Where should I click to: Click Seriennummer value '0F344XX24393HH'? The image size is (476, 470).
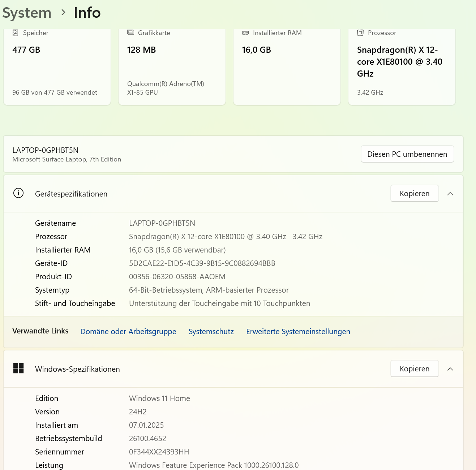click(x=159, y=452)
